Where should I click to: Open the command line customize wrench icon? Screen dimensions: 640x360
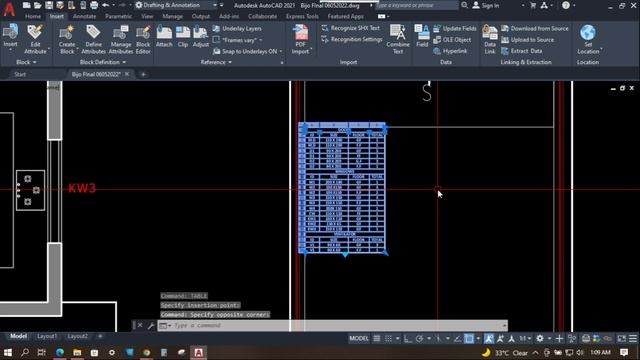[x=151, y=325]
